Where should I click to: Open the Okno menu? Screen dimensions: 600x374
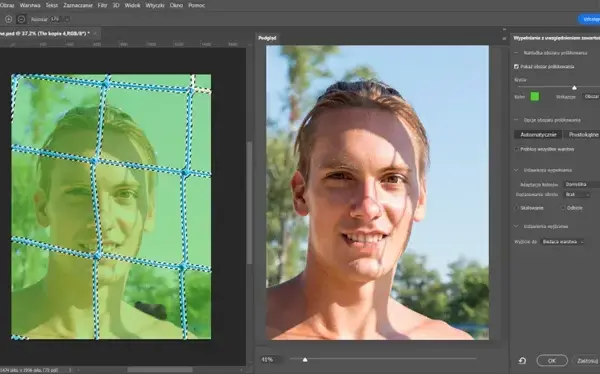pos(176,5)
